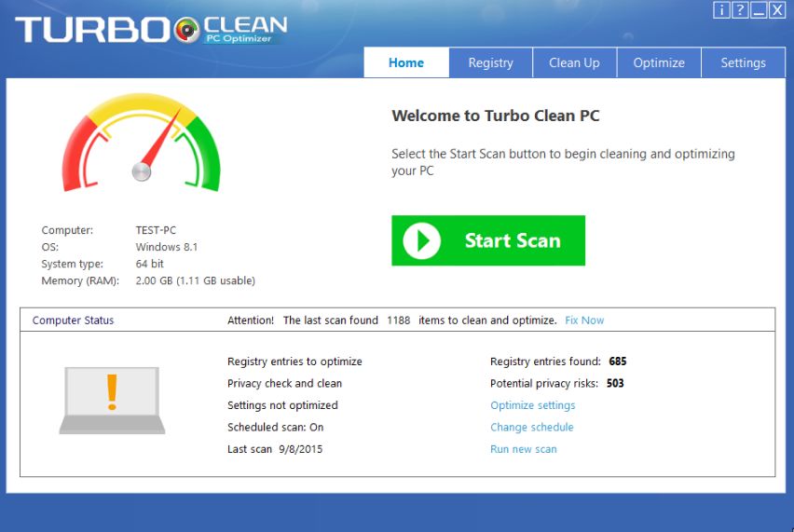The width and height of the screenshot is (794, 532).
Task: Click the 1188 items count
Action: pos(399,321)
